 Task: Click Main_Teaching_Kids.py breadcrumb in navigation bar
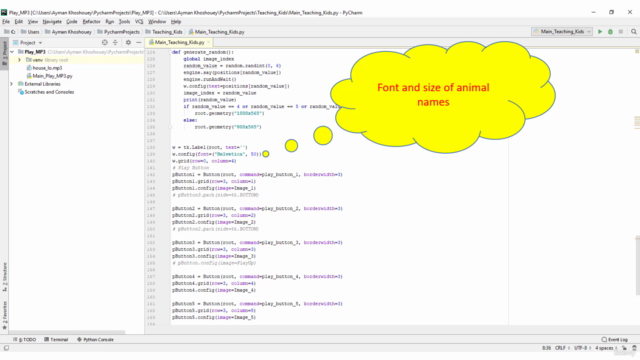coord(216,32)
